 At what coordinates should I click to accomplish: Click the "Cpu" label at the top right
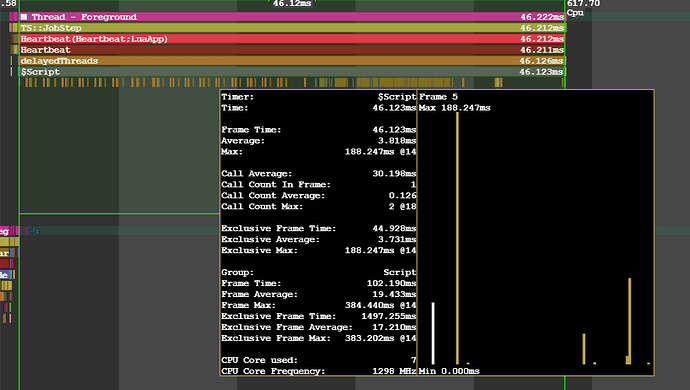575,13
